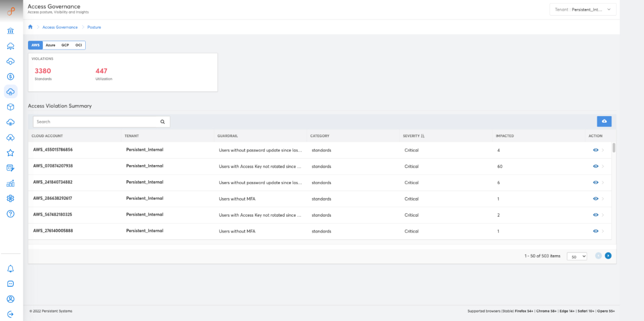644x321 pixels.
Task: Open the user profile icon in the sidebar
Action: click(x=11, y=299)
